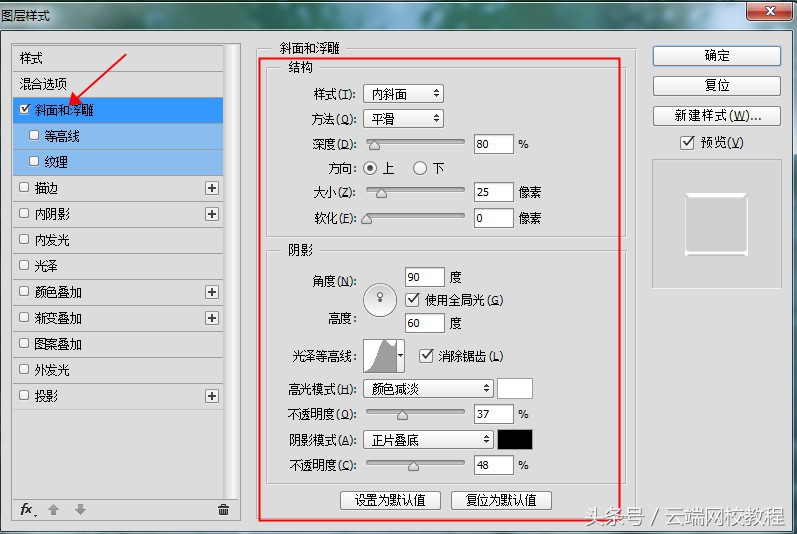Click the 软化 value field showing 0
Image resolution: width=797 pixels, height=534 pixels.
494,218
